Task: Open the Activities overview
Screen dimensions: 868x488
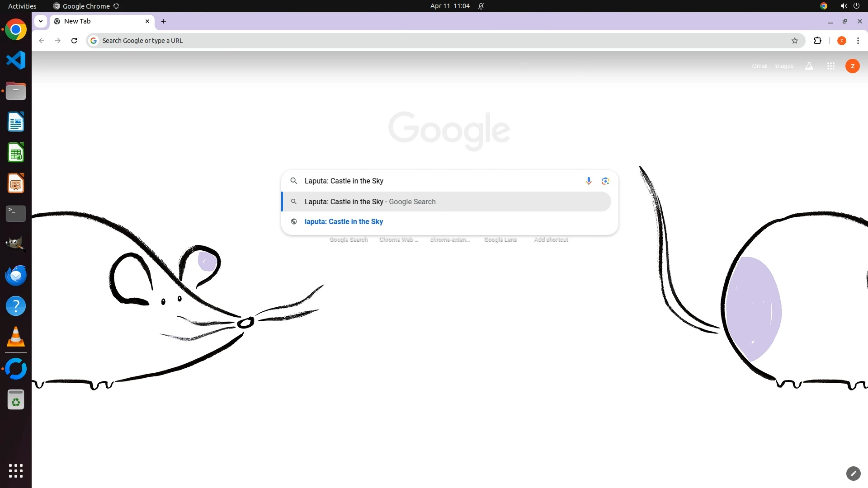Action: coord(22,6)
